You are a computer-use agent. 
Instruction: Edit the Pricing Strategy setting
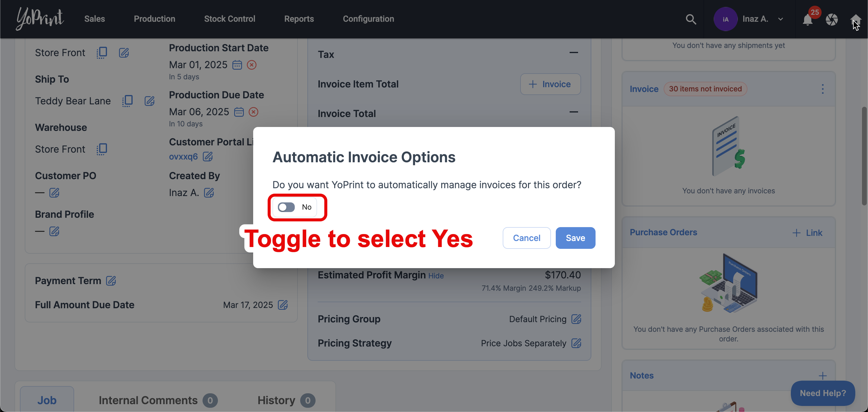tap(576, 343)
